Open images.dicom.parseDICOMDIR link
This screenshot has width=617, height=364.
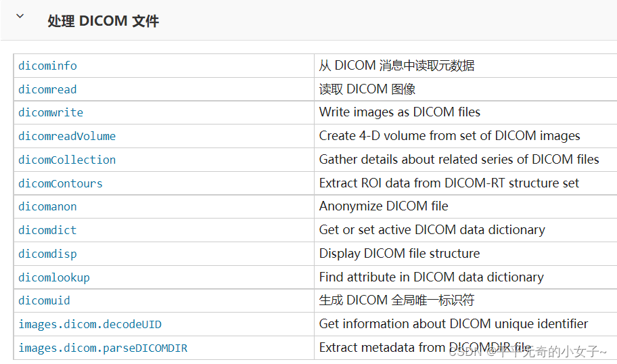[103, 348]
